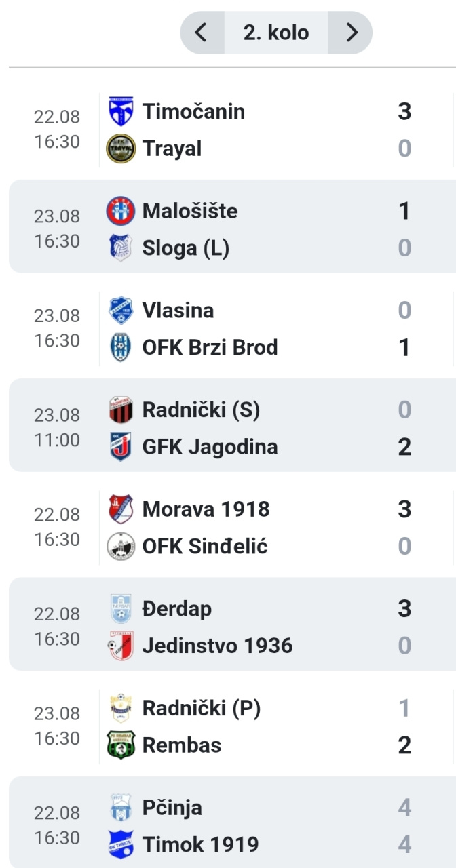456x868 pixels.
Task: Click the Jedinstvo 1936 red crest
Action: [x=121, y=646]
